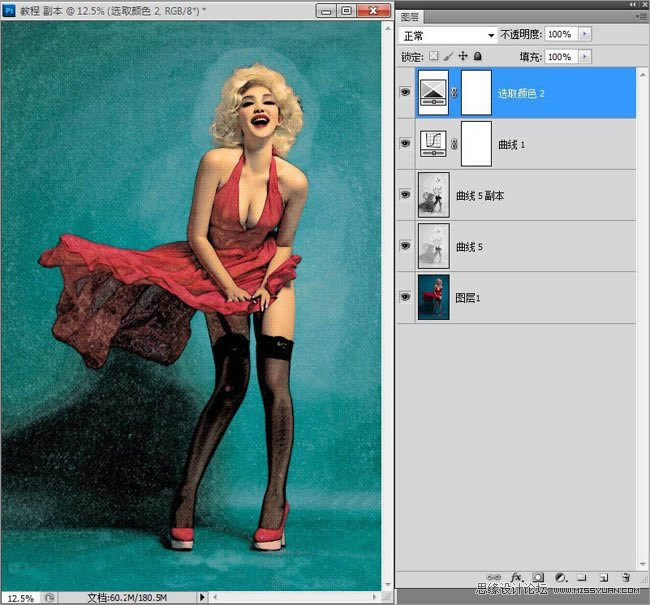Hide the 图层1 layer
This screenshot has height=605, width=650.
(405, 297)
